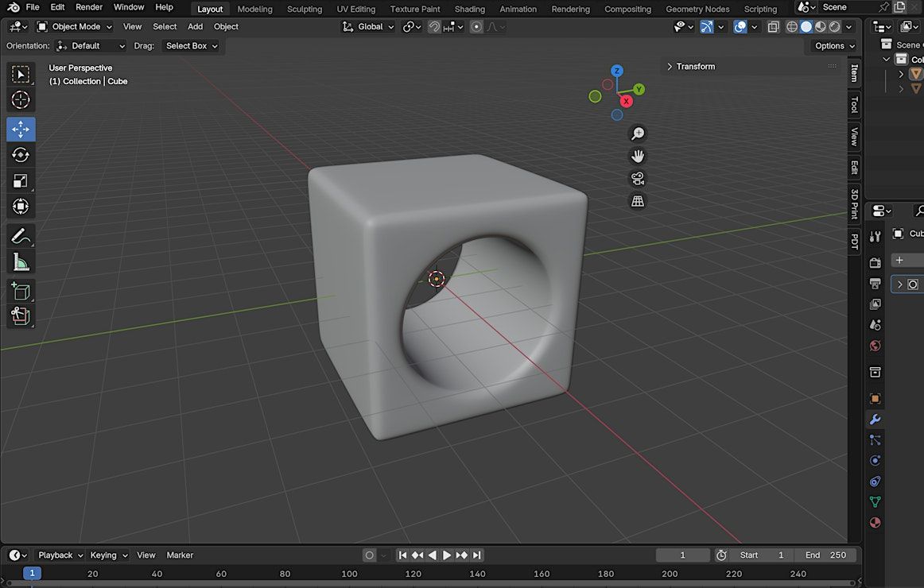Toggle camera view with camera icon
This screenshot has width=924, height=588.
click(x=637, y=179)
